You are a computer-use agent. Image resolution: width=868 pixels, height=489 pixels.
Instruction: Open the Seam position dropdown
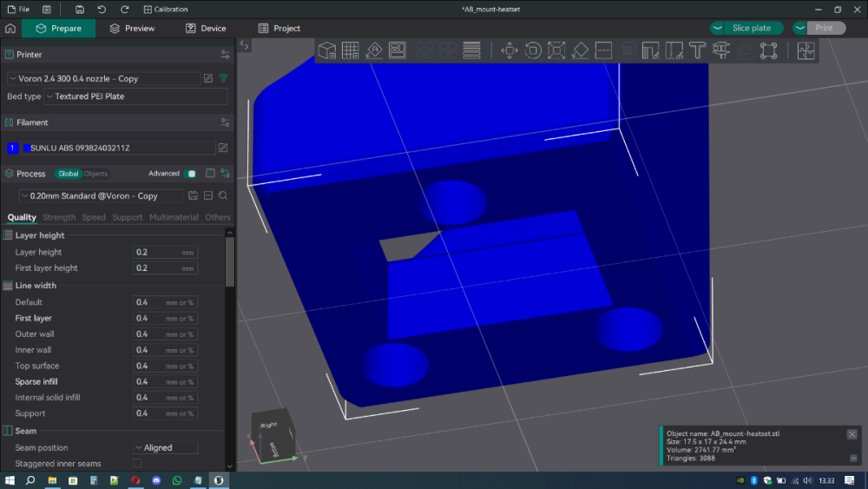tap(165, 447)
